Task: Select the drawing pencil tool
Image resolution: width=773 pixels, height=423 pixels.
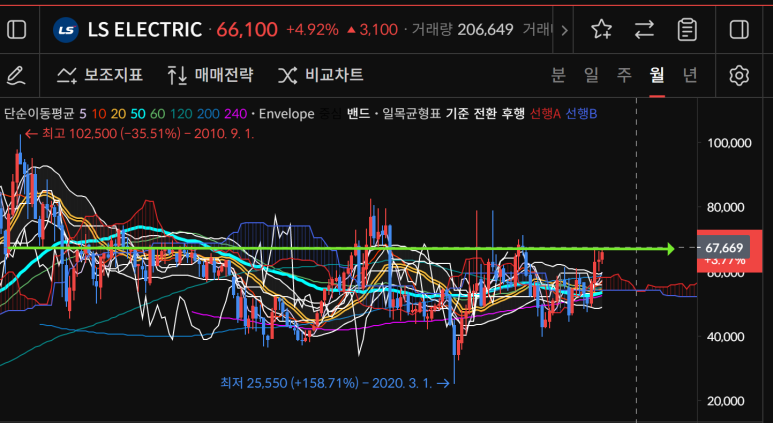Action: [16, 75]
